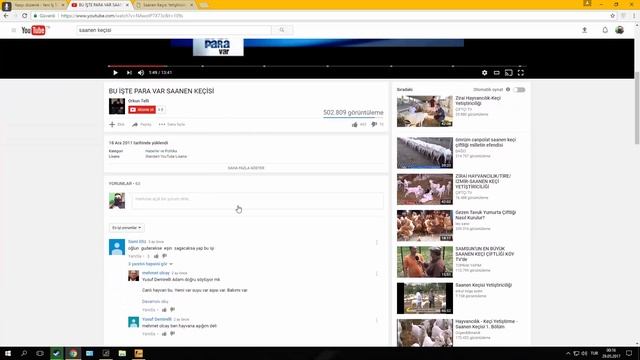Open the account avatar menu
This screenshot has height=360, width=640.
(x=620, y=30)
